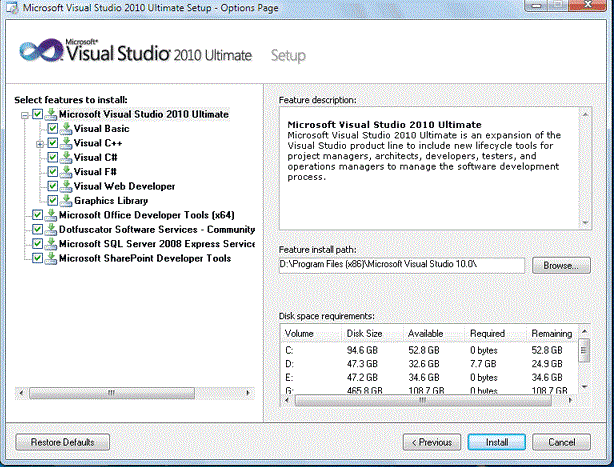
Task: Select the Visual Web Developer feature label
Action: (125, 186)
